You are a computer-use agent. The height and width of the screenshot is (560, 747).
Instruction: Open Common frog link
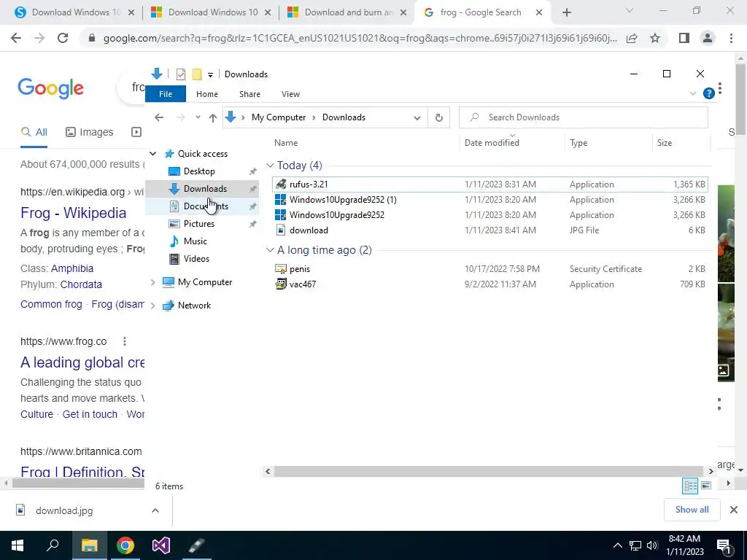point(51,304)
